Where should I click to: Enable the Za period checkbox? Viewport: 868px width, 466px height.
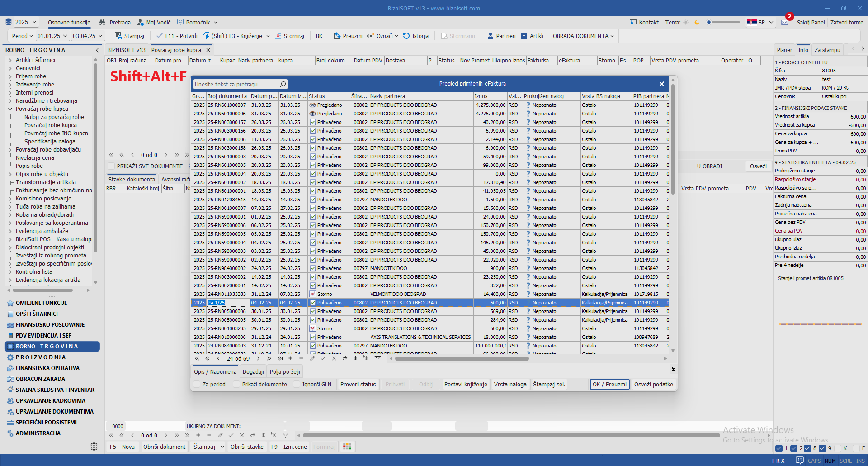coord(197,384)
